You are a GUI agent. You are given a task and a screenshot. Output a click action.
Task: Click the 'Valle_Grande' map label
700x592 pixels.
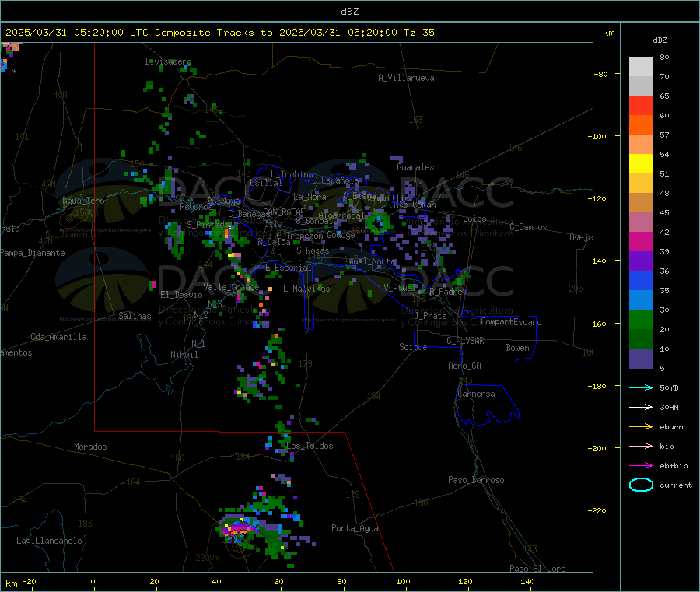231,286
